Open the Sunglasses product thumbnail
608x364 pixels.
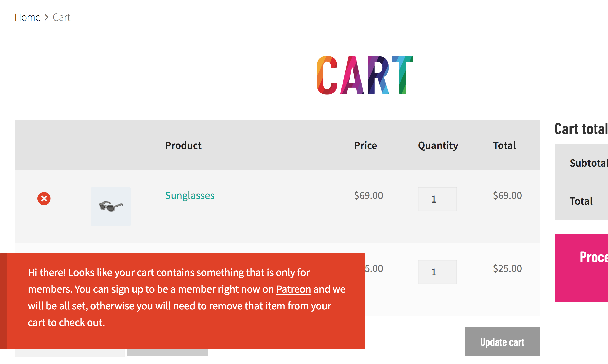[x=111, y=207]
